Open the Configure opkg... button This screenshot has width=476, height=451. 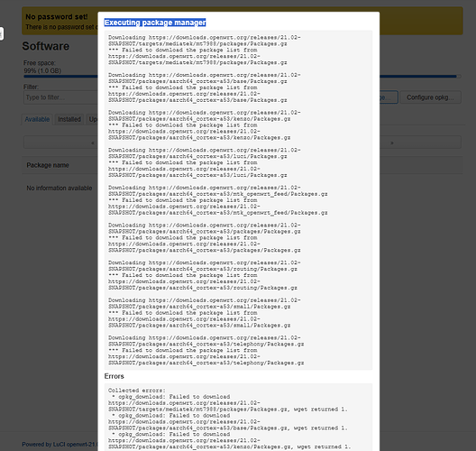[430, 97]
